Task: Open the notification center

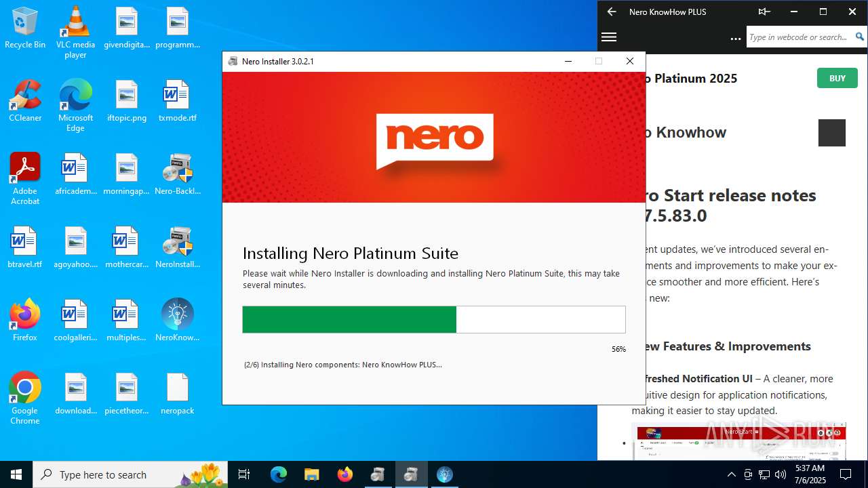Action: point(846,474)
